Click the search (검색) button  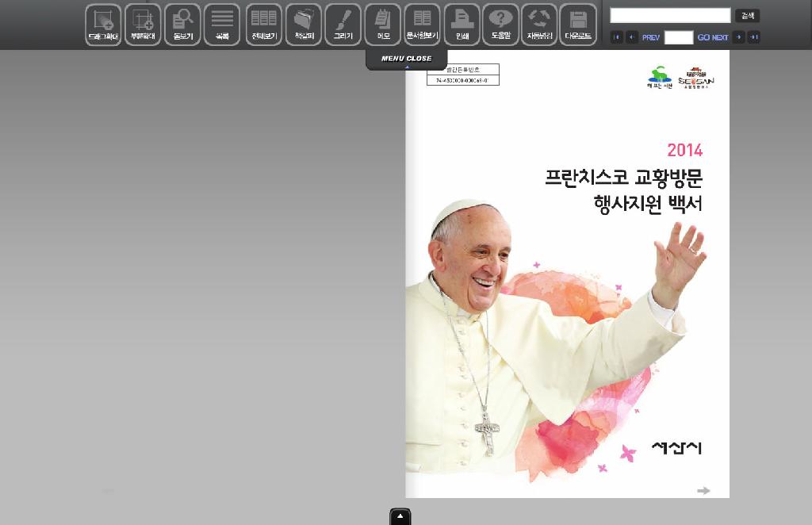pyautogui.click(x=747, y=16)
